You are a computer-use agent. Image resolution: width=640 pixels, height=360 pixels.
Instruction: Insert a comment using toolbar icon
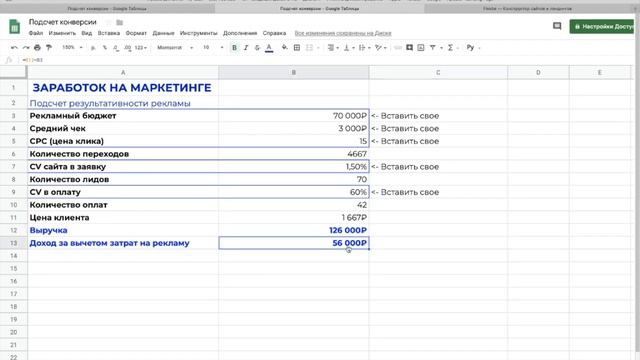click(409, 48)
